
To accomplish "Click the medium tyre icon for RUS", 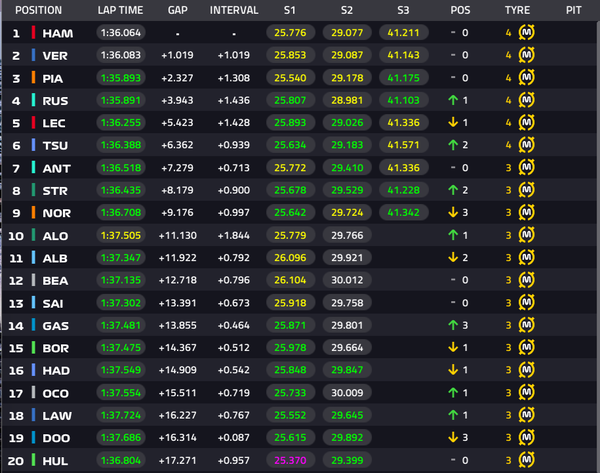I will tap(527, 100).
